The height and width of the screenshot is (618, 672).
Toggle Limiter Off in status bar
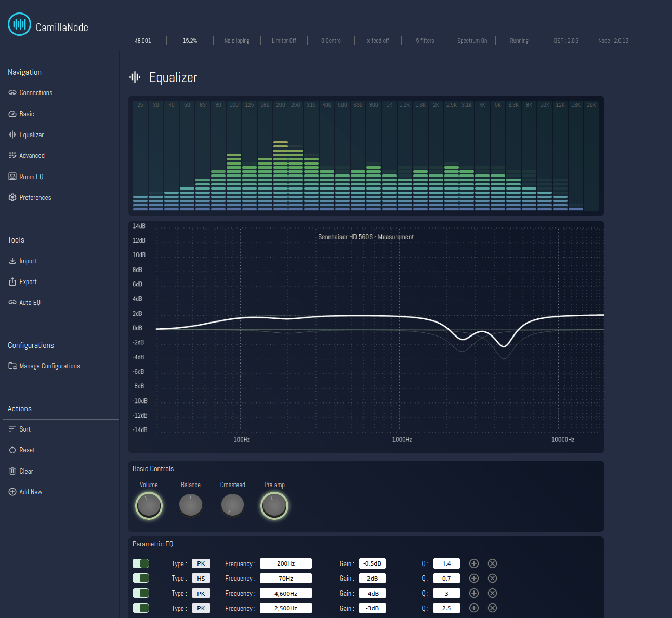(x=284, y=41)
